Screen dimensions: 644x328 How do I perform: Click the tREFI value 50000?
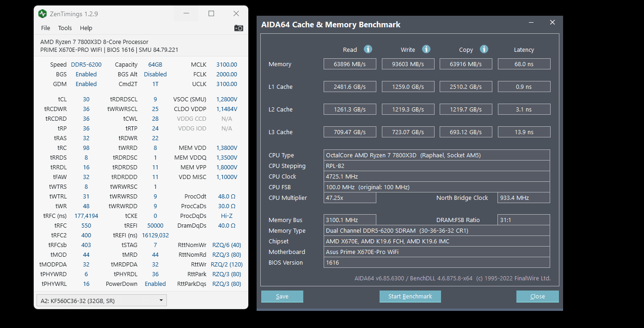155,225
